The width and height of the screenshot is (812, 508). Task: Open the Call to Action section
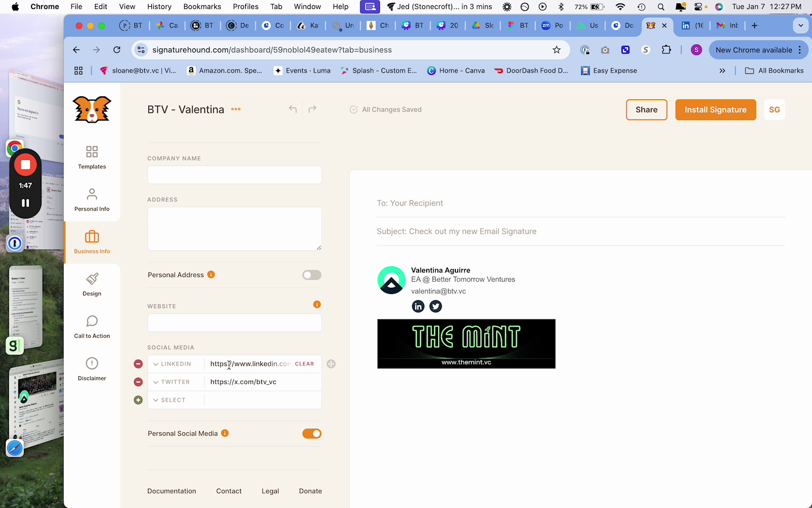click(92, 327)
